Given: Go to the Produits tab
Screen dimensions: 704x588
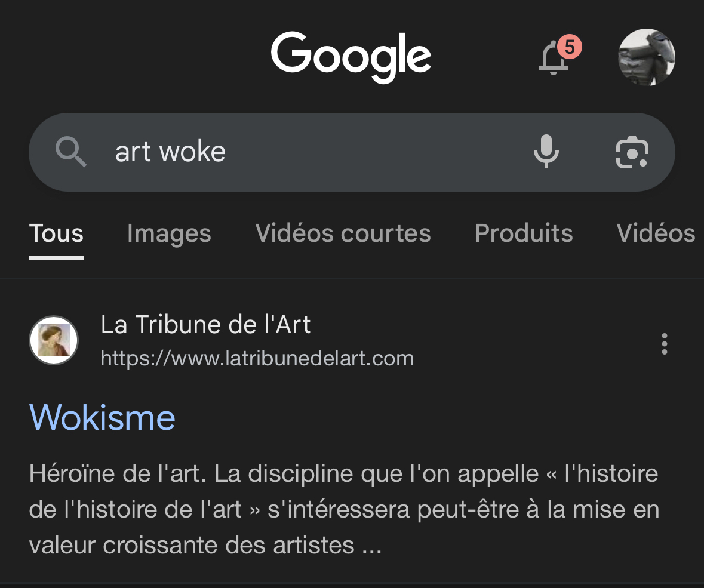Looking at the screenshot, I should [x=524, y=233].
